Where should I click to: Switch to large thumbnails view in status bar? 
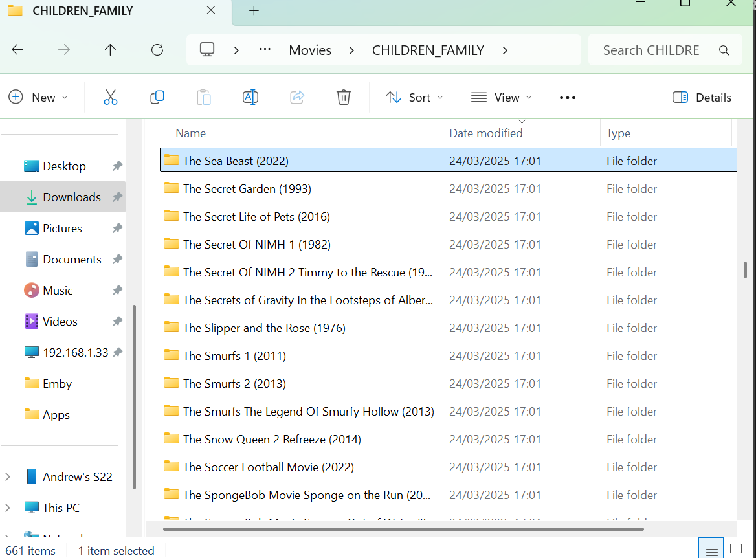pos(736,550)
